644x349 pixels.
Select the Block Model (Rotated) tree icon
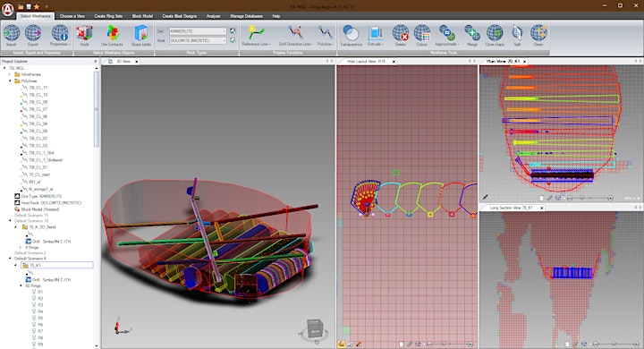[x=17, y=209]
